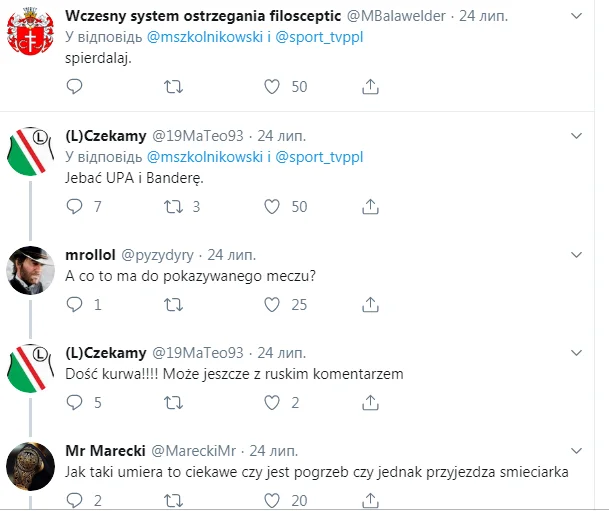Retweet Mr Marecki's tweet
Viewport: 609px width, 511px height.
click(172, 501)
